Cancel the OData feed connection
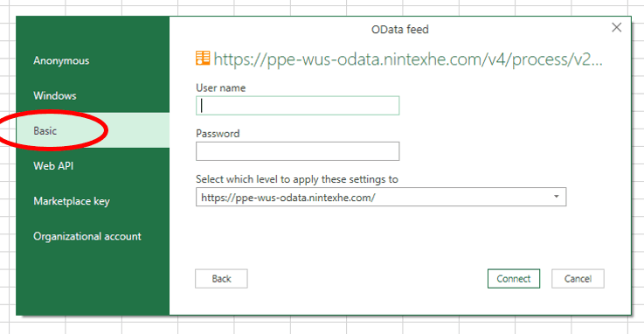This screenshot has width=644, height=334. point(578,279)
